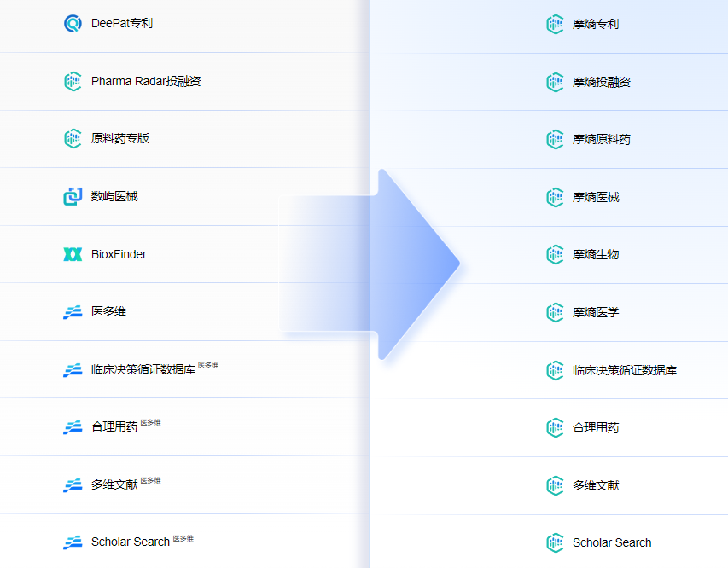
Task: Select right-column 多维文献 text
Action: click(596, 485)
